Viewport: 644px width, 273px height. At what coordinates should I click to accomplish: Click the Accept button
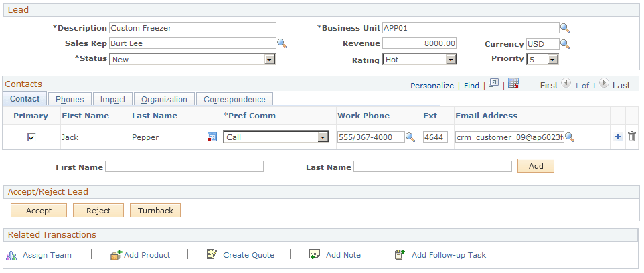point(39,211)
